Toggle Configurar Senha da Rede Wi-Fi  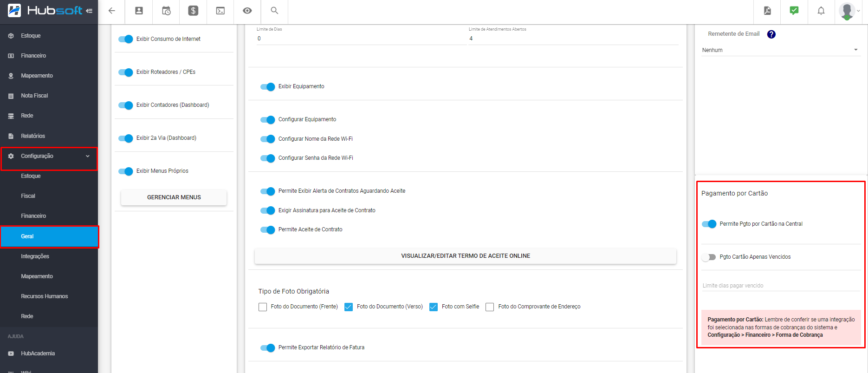pyautogui.click(x=268, y=158)
